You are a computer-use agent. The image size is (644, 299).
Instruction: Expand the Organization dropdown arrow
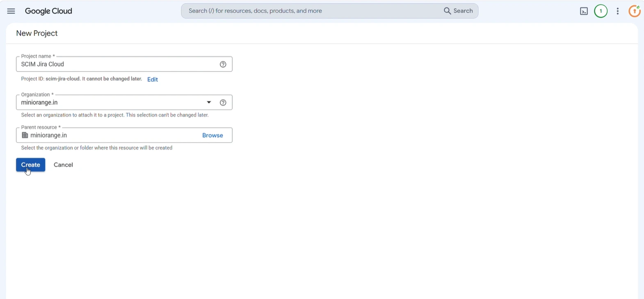[x=209, y=102]
